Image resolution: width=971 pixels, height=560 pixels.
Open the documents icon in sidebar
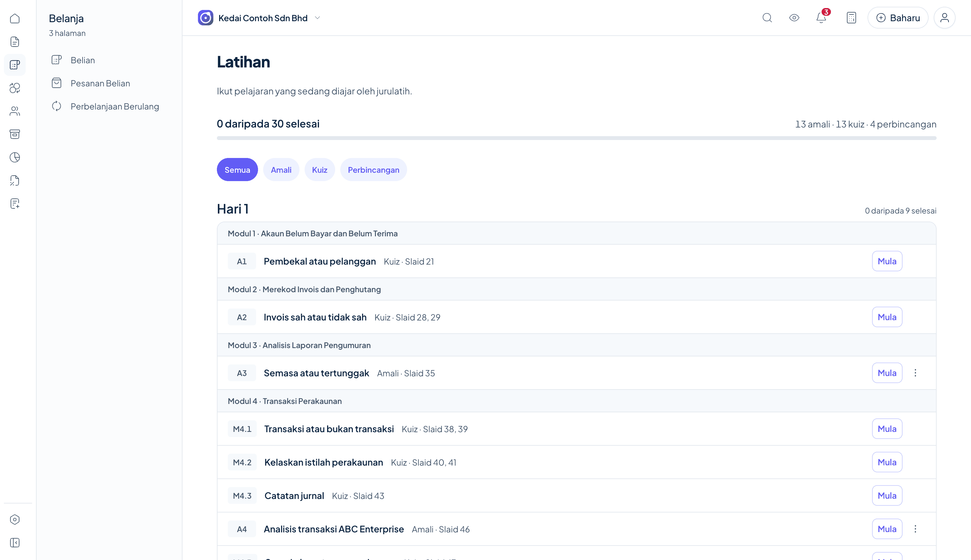coord(15,41)
